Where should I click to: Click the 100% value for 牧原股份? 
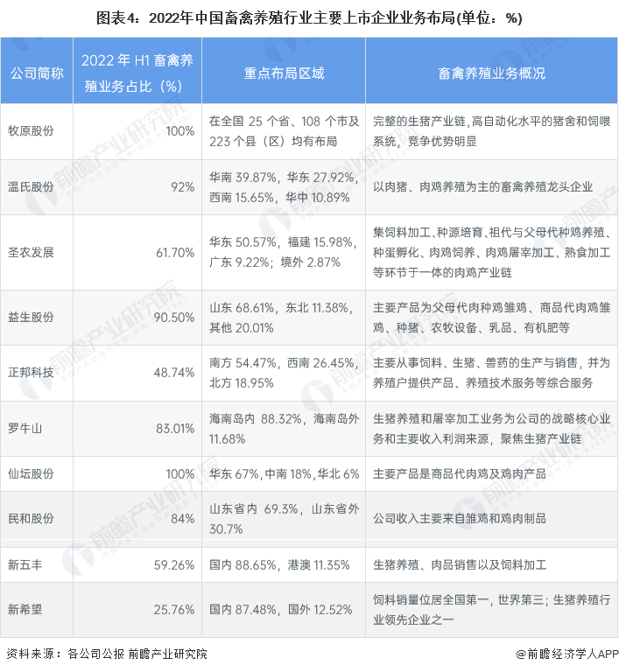pos(180,131)
